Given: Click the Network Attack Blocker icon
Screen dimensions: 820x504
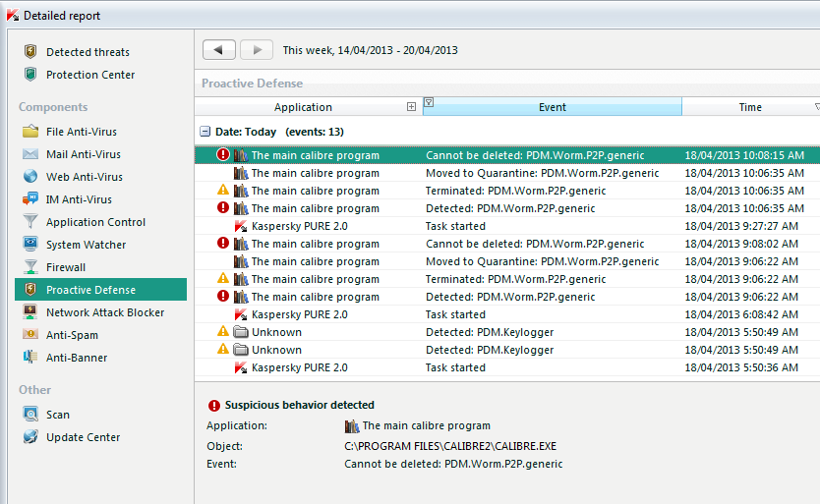Looking at the screenshot, I should [30, 311].
